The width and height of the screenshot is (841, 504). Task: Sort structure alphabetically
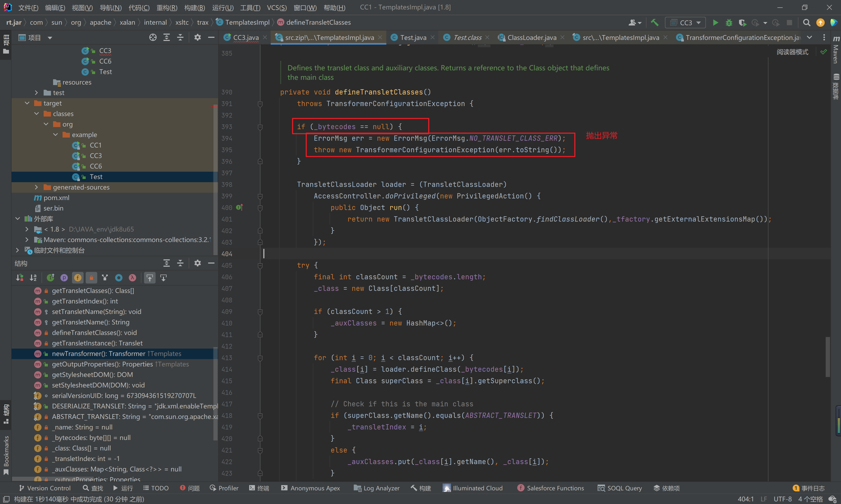click(33, 278)
